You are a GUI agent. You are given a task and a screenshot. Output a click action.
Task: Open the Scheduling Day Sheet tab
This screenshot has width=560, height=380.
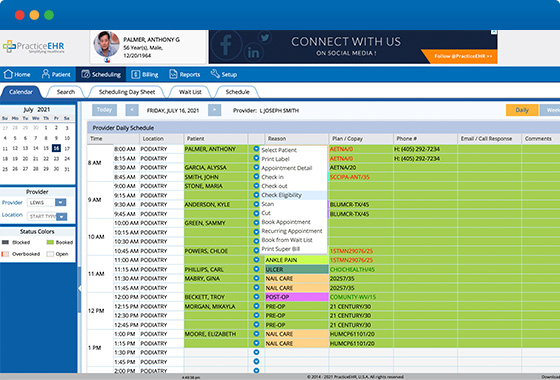click(x=127, y=92)
